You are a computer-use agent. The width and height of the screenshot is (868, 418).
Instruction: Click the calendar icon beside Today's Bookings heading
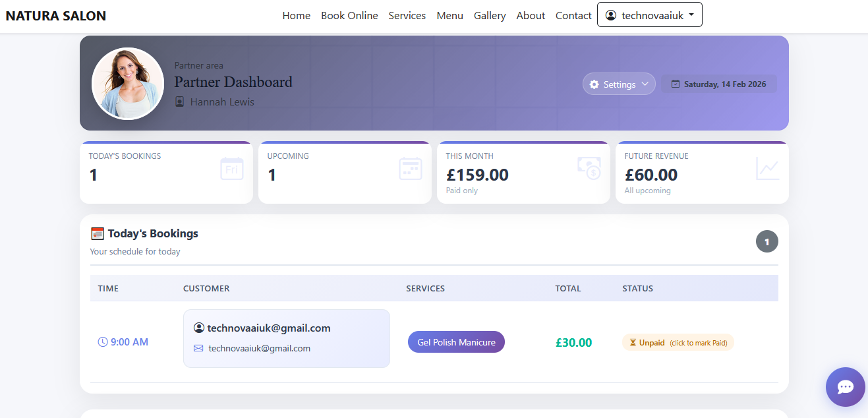(x=98, y=233)
